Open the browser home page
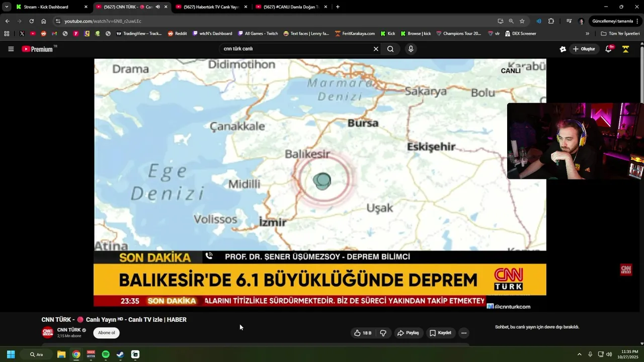This screenshot has width=644, height=362. pyautogui.click(x=43, y=21)
